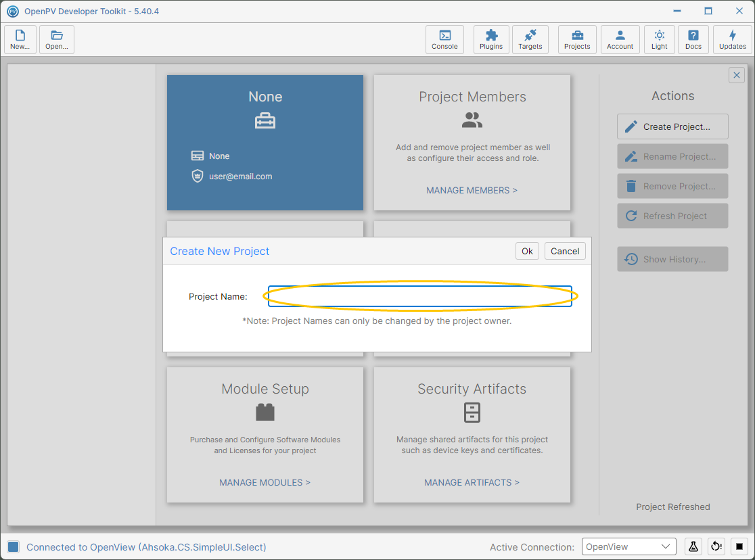Click the New... file toolbar button
Image resolution: width=755 pixels, height=560 pixels.
tap(20, 39)
